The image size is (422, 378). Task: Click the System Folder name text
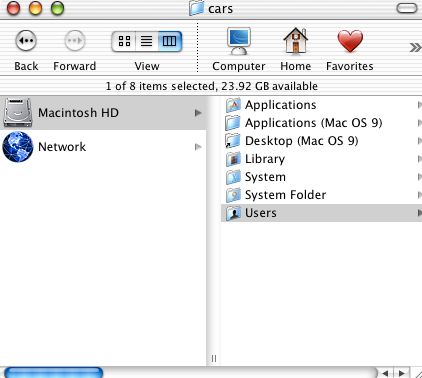[285, 195]
